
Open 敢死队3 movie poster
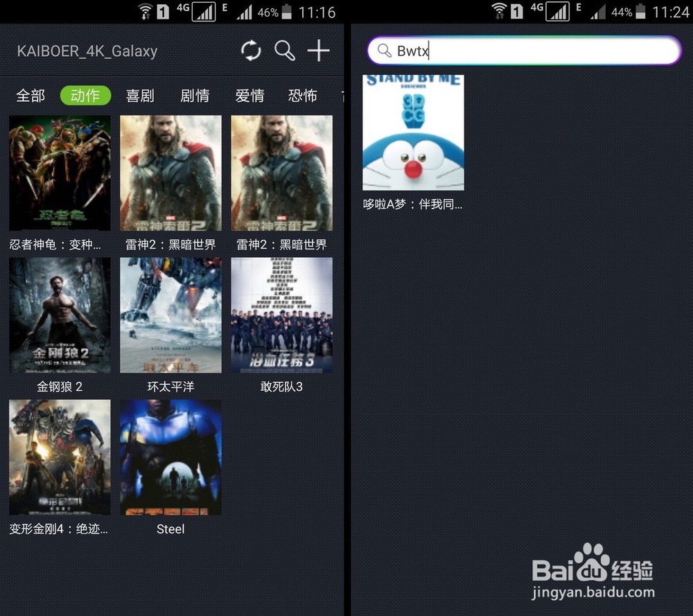pyautogui.click(x=281, y=315)
